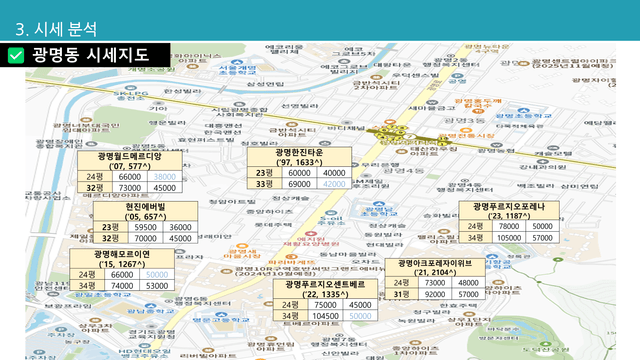This screenshot has height=360, width=640.
Task: Select the 강내과의원 clinic marker icon
Action: click(542, 162)
